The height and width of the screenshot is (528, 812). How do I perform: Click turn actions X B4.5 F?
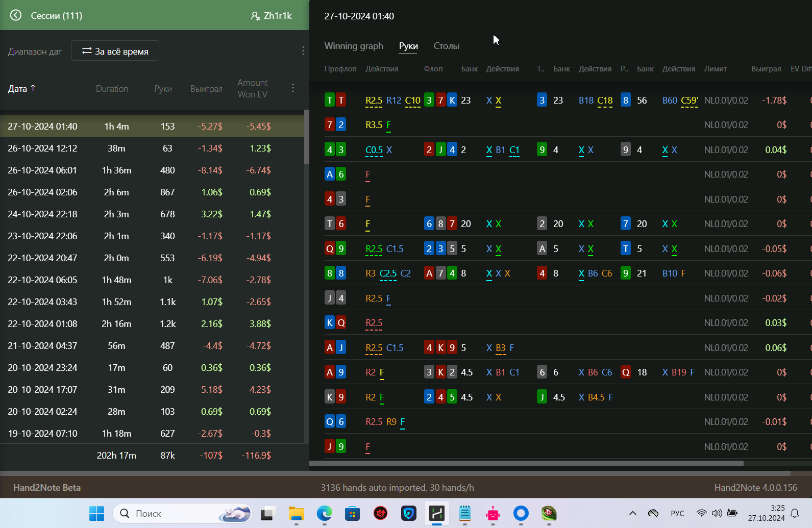coord(596,397)
